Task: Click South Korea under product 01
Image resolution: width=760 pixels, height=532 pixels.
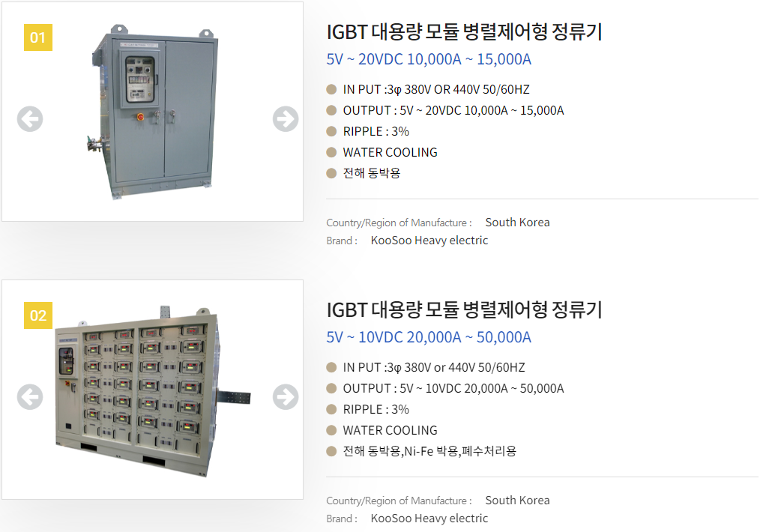Action: [517, 223]
